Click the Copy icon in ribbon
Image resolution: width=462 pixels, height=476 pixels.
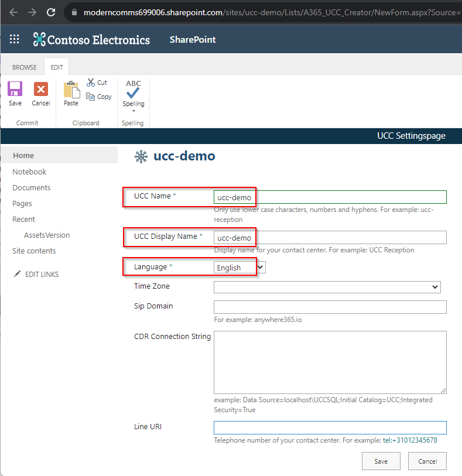pyautogui.click(x=91, y=97)
